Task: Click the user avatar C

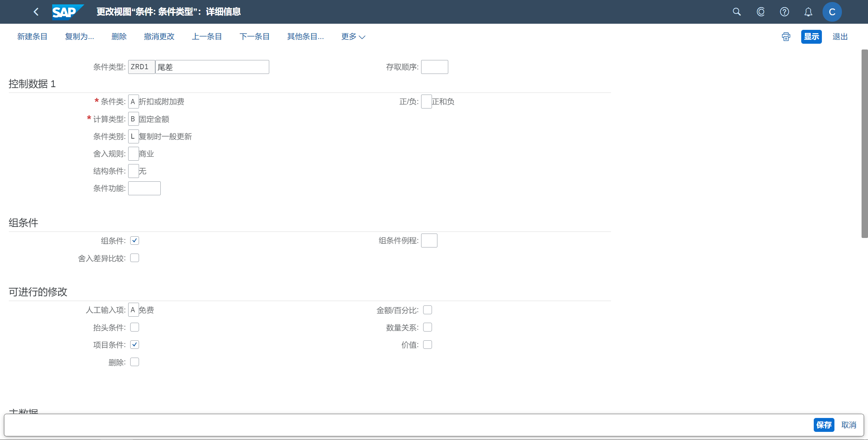Action: tap(832, 12)
